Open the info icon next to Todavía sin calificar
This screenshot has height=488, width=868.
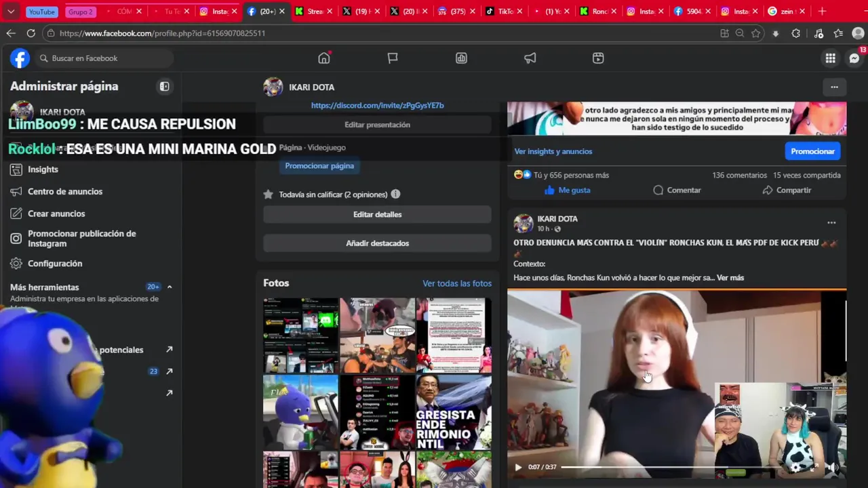coord(395,195)
